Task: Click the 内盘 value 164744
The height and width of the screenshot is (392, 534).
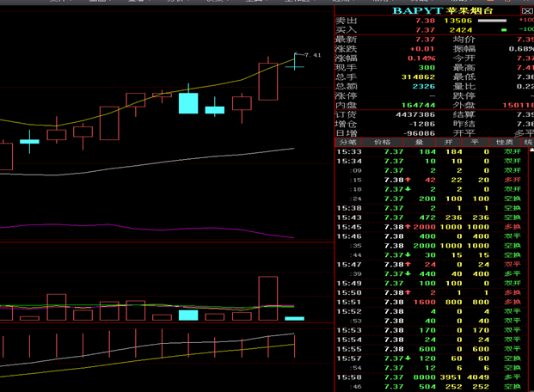Action: [418, 105]
